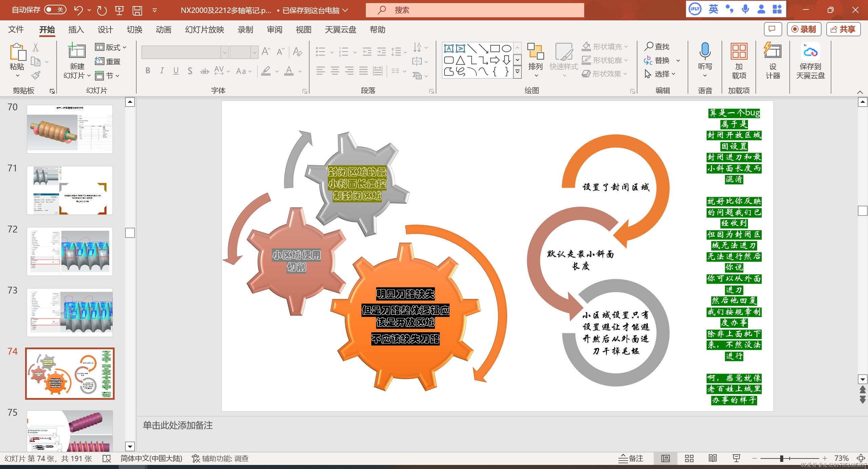Click the Redo icon in title bar
The height and width of the screenshot is (469, 868).
point(102,10)
